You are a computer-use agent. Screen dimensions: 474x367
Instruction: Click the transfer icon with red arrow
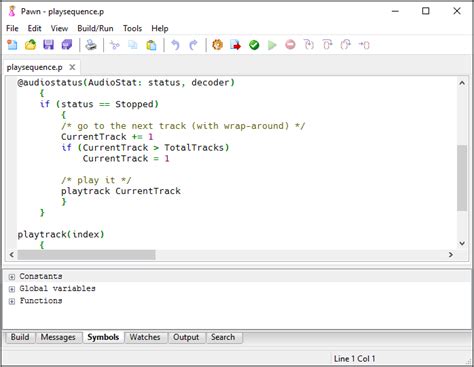(236, 45)
